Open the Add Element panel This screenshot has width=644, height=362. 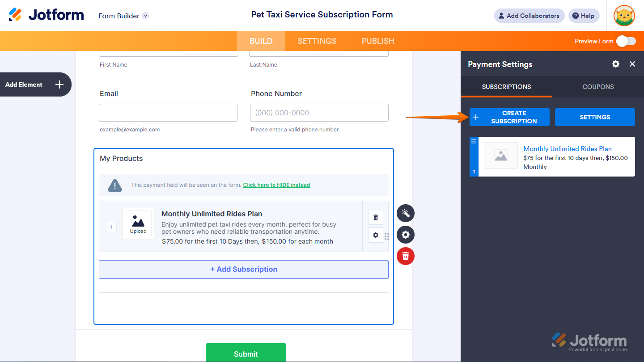pos(35,84)
